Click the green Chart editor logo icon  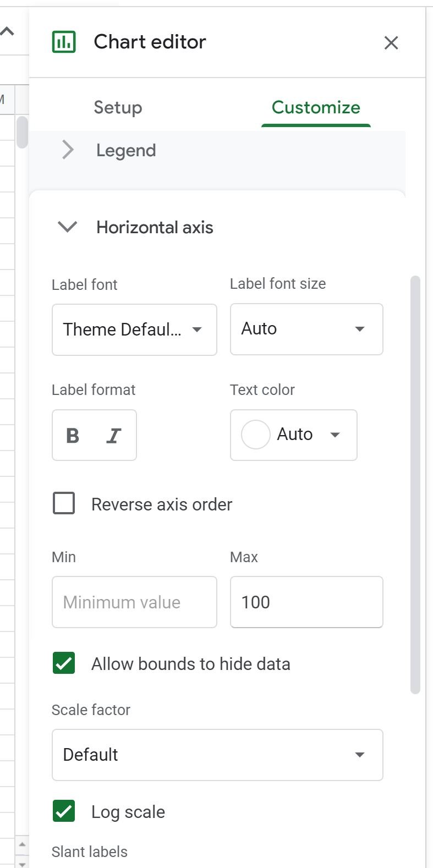(x=64, y=42)
